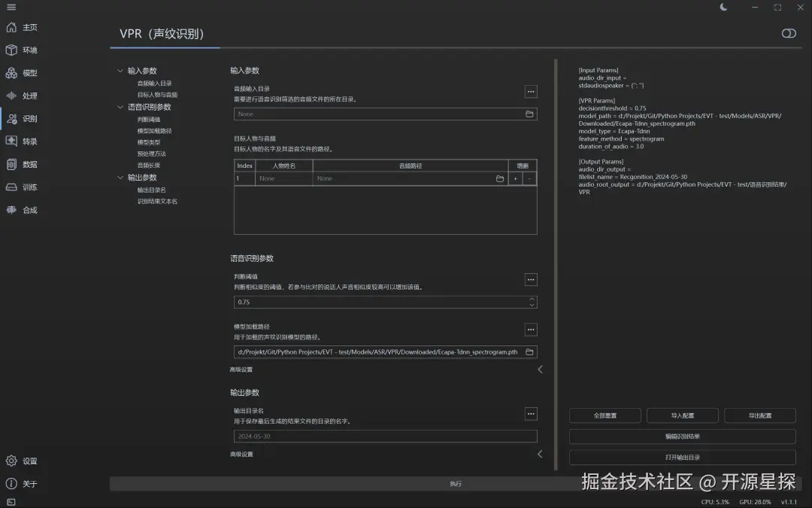Click the folder icon beside the audio input field
812x508 pixels.
tap(528, 114)
